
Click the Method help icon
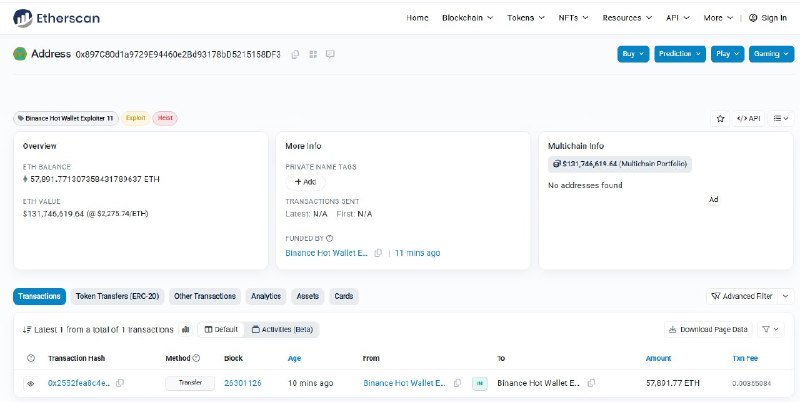(196, 358)
